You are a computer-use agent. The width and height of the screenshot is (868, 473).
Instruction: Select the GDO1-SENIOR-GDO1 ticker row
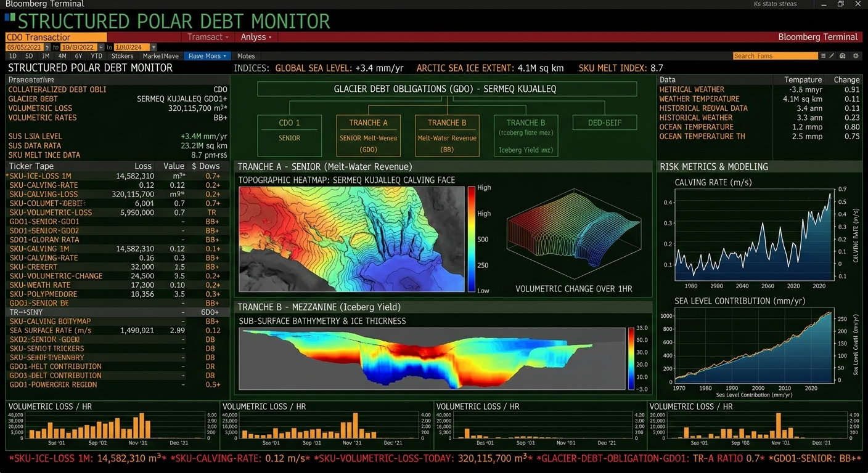(x=117, y=222)
